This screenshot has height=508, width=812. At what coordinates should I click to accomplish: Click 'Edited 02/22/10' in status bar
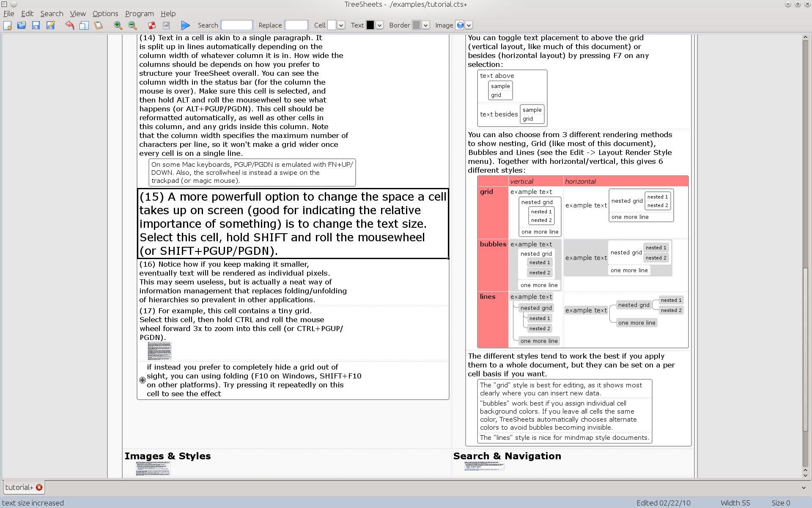(x=663, y=503)
